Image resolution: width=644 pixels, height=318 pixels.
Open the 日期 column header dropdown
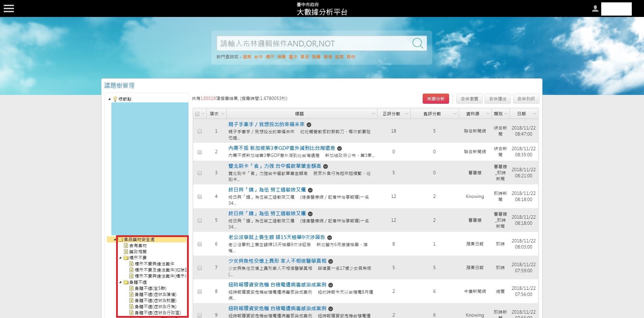click(534, 114)
